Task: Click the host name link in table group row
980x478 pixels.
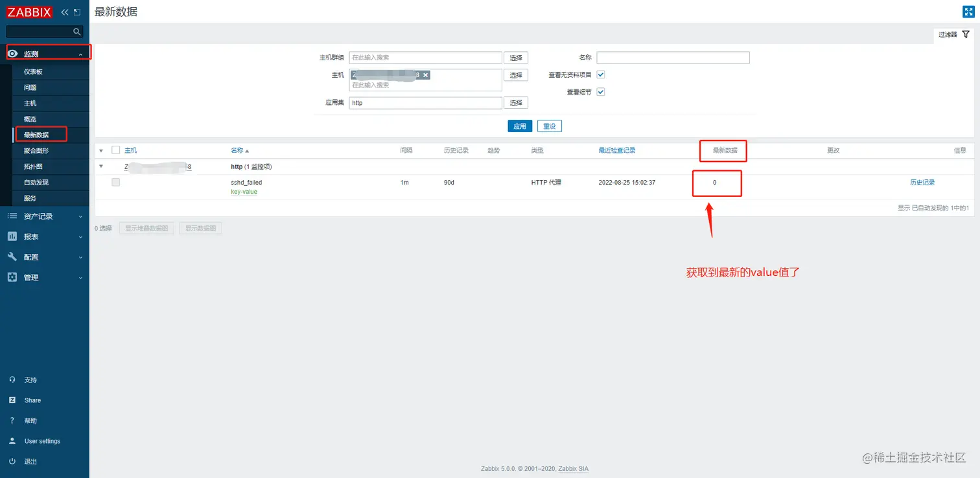Action: tap(158, 166)
